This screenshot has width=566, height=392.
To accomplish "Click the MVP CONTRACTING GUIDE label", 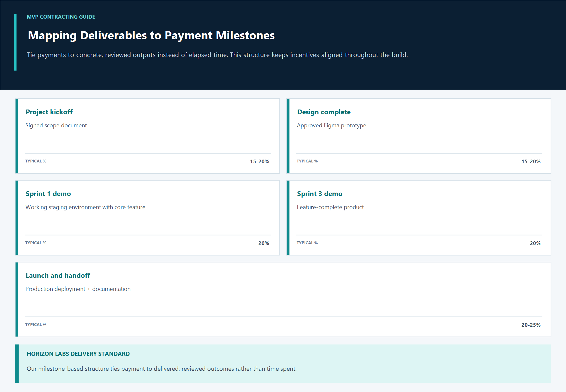I will click(x=61, y=17).
